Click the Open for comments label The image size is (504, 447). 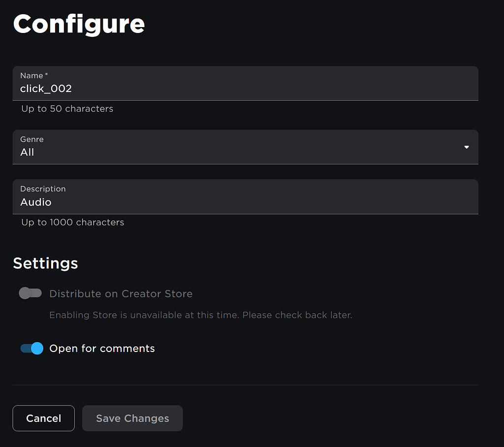pos(102,348)
